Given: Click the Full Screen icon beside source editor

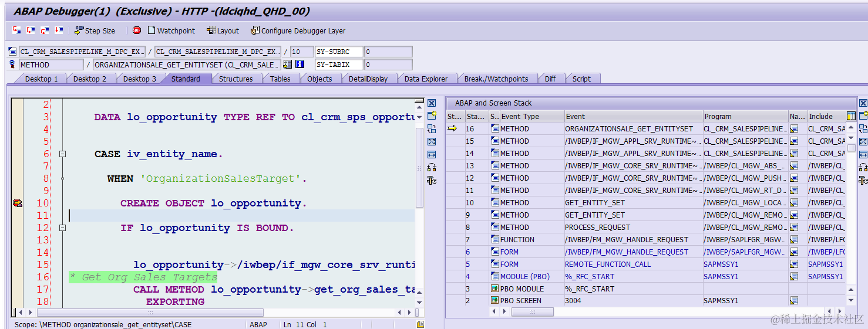Looking at the screenshot, I should coord(432,141).
